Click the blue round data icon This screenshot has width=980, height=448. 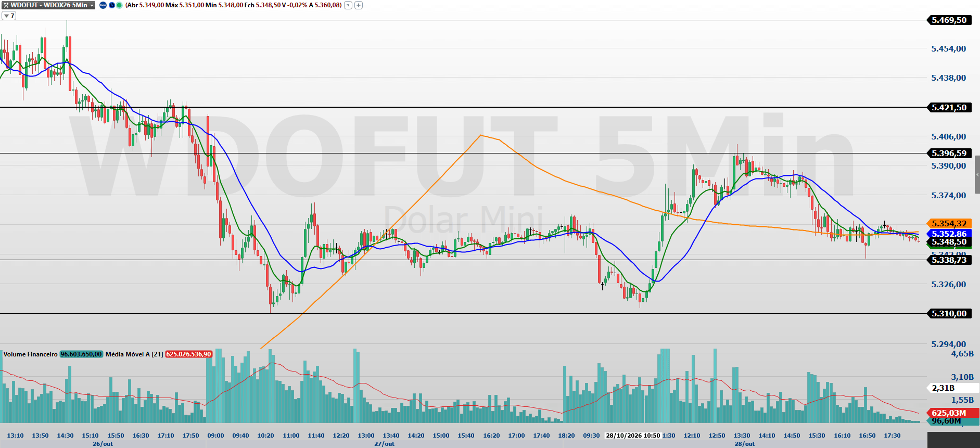[x=103, y=5]
